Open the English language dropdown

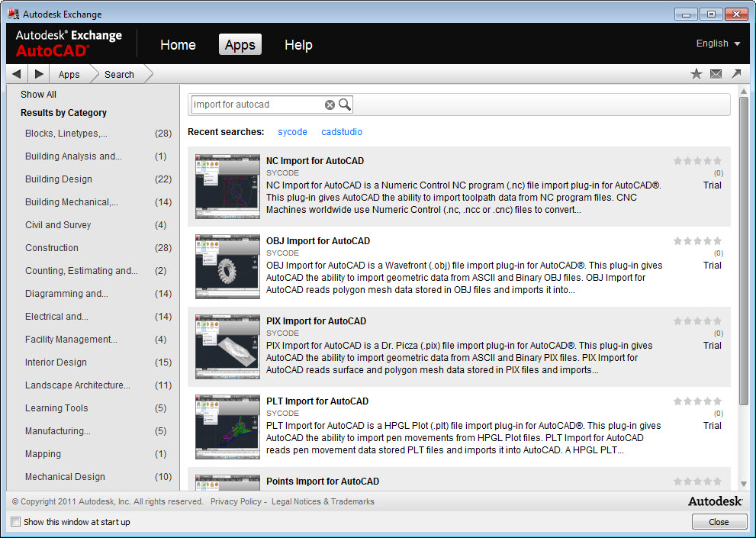point(717,43)
